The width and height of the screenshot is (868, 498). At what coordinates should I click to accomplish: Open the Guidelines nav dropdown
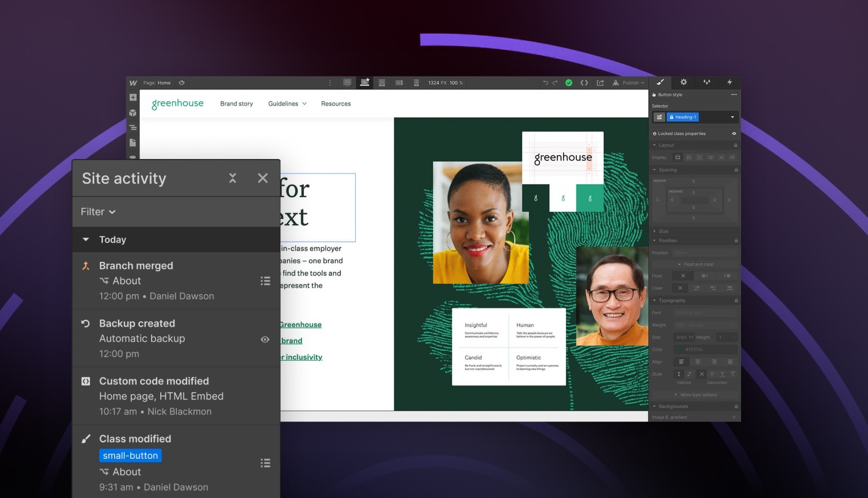coord(287,104)
